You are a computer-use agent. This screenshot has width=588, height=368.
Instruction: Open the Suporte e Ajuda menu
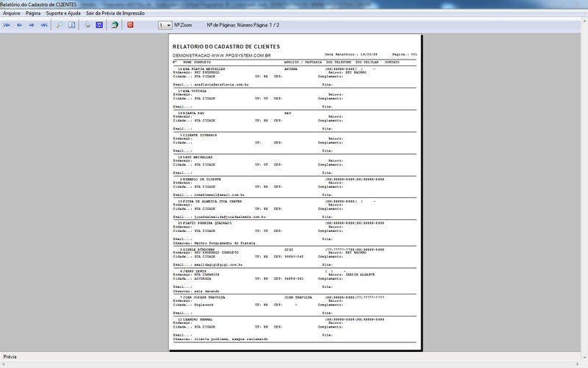tap(63, 13)
